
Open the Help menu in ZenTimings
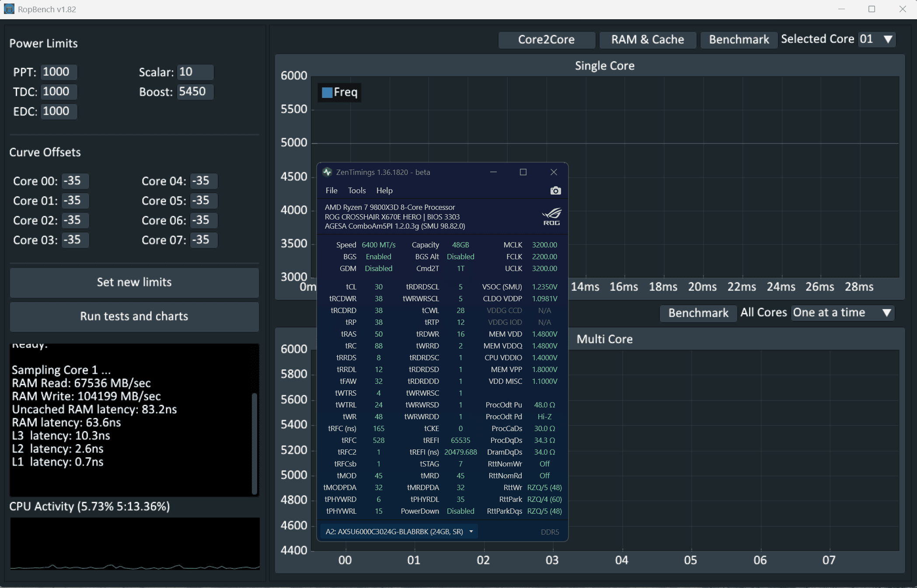[384, 191]
